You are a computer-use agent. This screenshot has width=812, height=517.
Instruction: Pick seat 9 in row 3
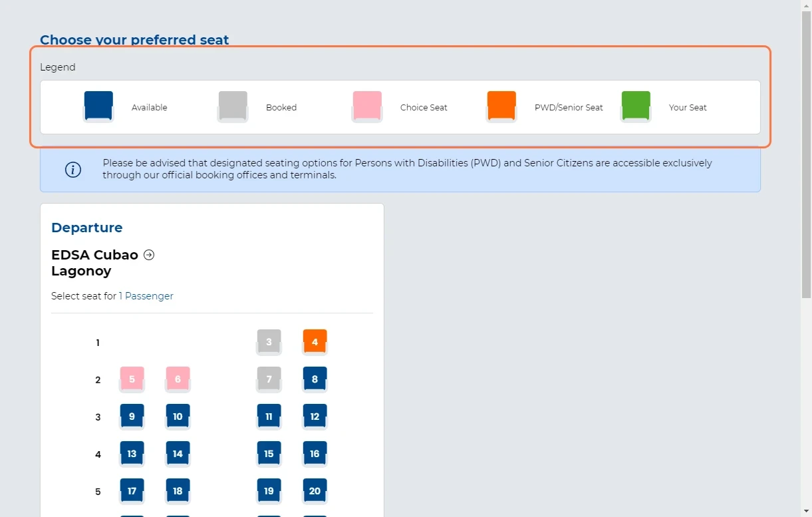point(132,417)
